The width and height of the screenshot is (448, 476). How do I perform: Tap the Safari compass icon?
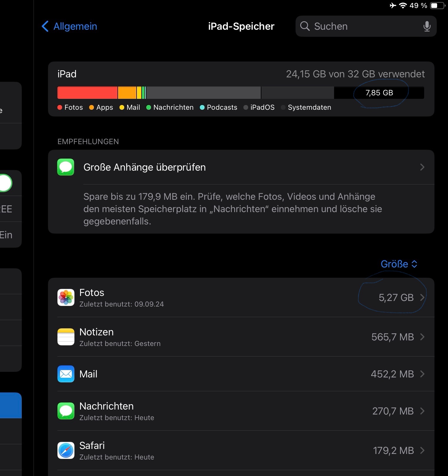66,450
